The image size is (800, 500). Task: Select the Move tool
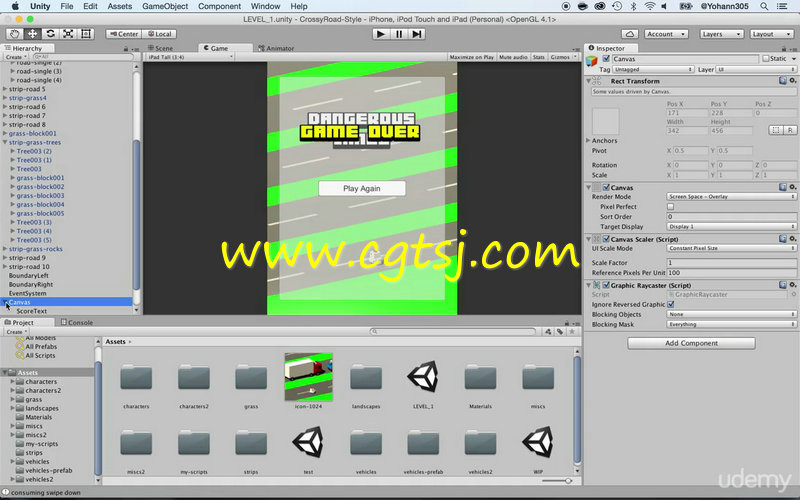(x=32, y=34)
